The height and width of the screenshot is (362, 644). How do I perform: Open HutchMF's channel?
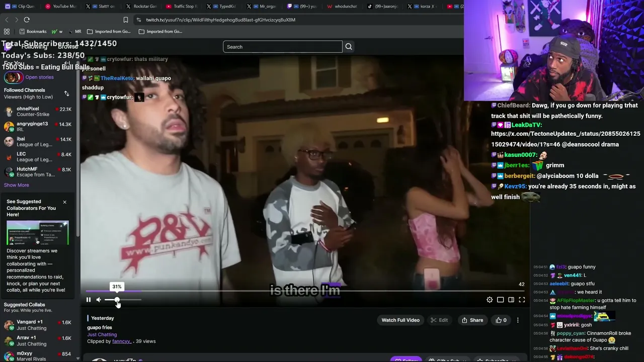pos(38,172)
